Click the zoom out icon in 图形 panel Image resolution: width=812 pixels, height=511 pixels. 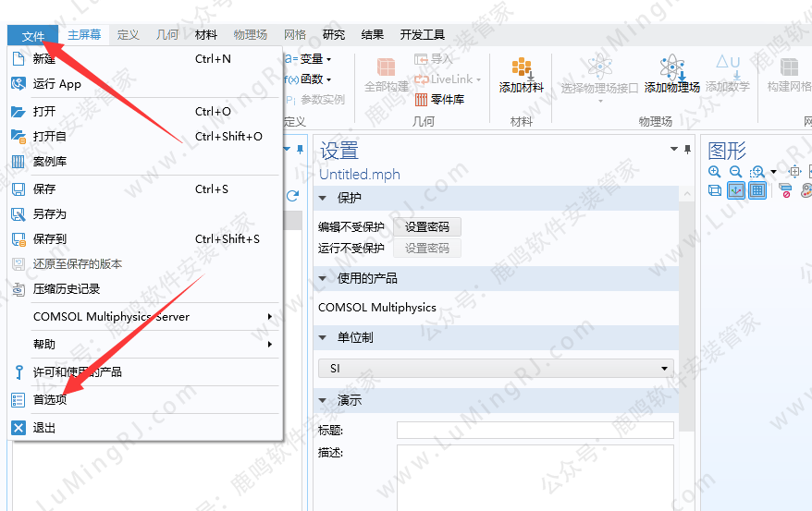click(x=735, y=172)
